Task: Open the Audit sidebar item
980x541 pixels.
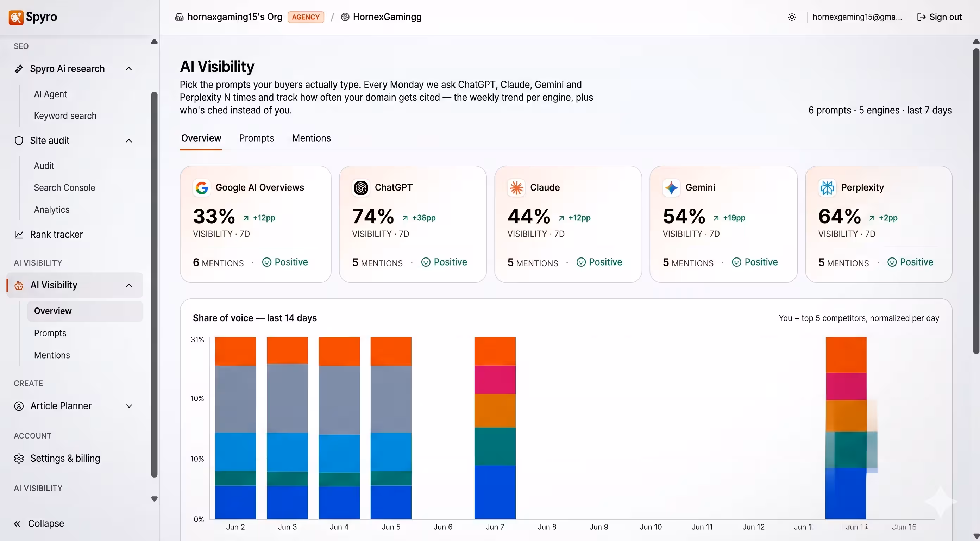Action: click(44, 166)
